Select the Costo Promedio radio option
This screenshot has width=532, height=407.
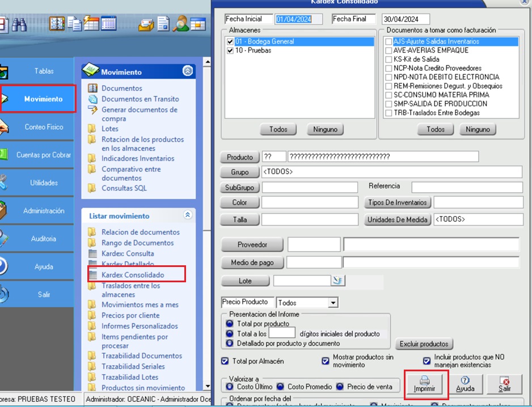280,387
